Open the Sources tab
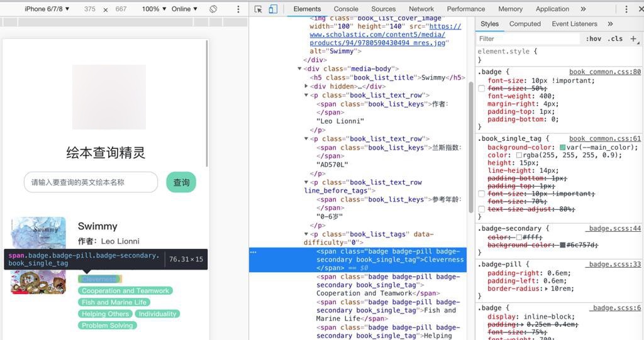644x340 pixels. tap(383, 9)
